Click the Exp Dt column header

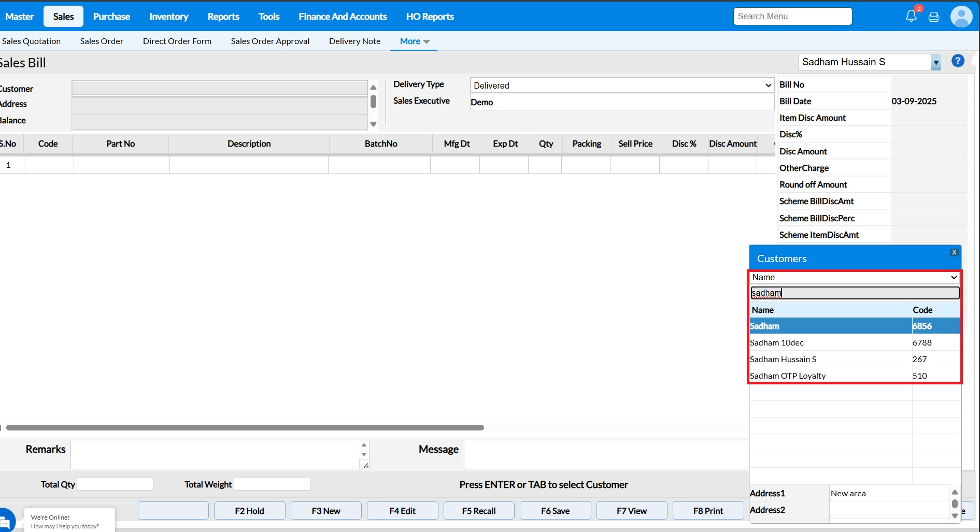[505, 143]
